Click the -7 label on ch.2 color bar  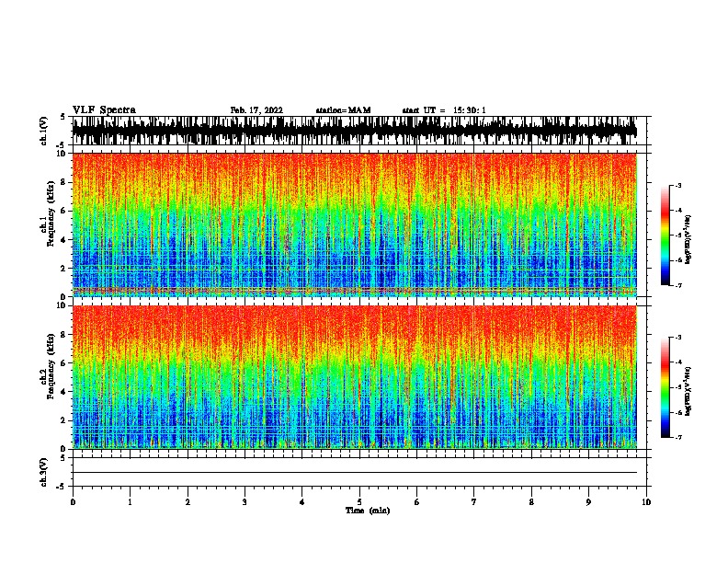click(x=677, y=437)
